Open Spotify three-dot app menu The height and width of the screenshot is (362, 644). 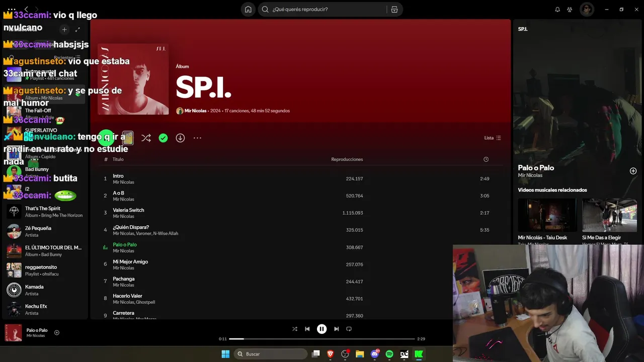(12, 9)
